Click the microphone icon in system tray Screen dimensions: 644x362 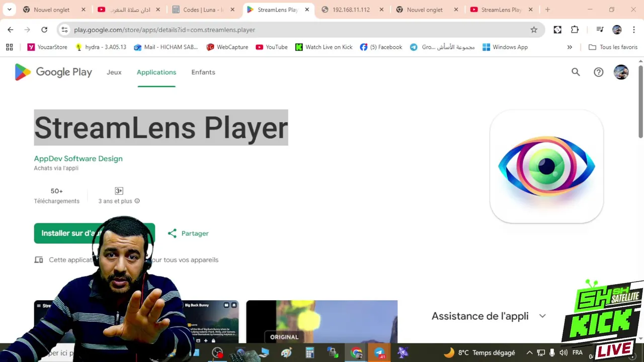coord(552,353)
